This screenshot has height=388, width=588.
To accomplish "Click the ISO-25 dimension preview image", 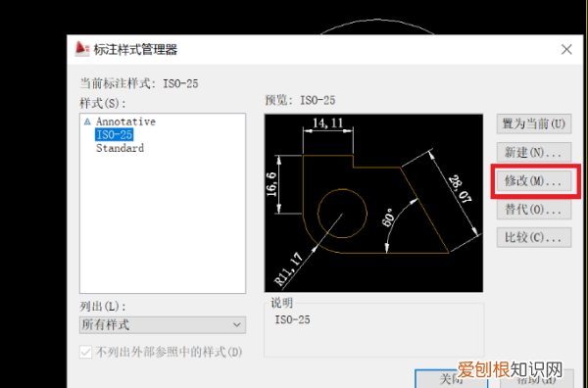I will 373,203.
